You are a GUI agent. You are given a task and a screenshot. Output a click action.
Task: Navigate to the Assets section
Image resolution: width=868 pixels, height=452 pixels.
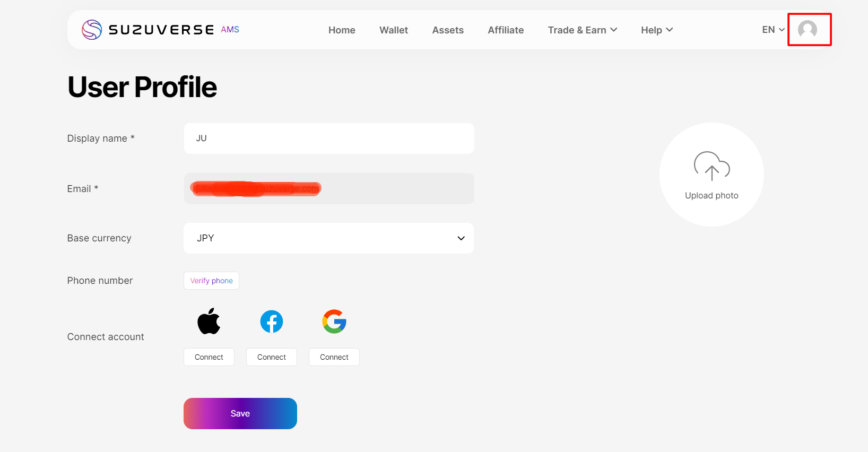click(448, 30)
